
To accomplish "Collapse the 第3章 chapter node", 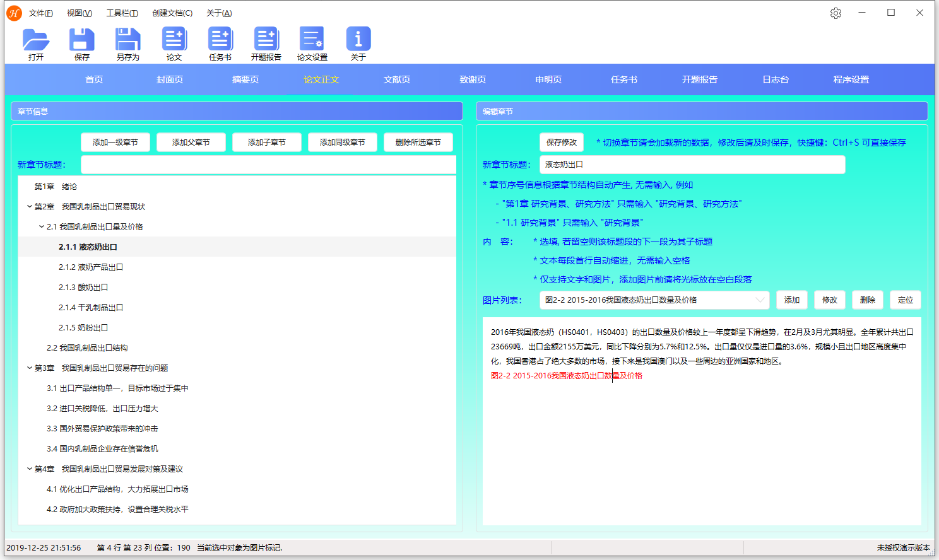I will (x=30, y=368).
